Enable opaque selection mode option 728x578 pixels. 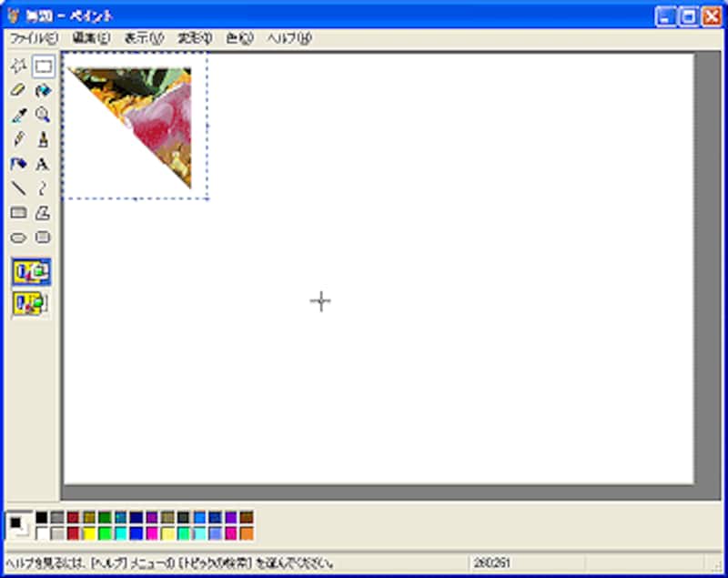[31, 272]
